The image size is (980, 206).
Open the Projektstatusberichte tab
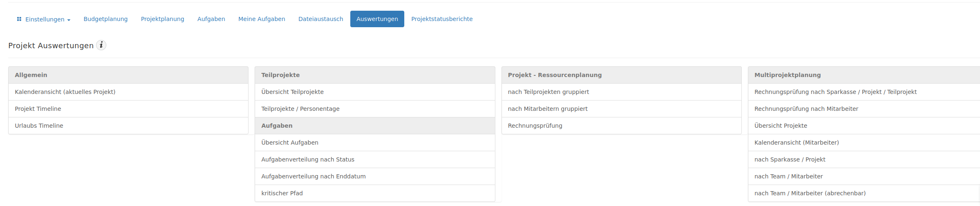tap(442, 19)
